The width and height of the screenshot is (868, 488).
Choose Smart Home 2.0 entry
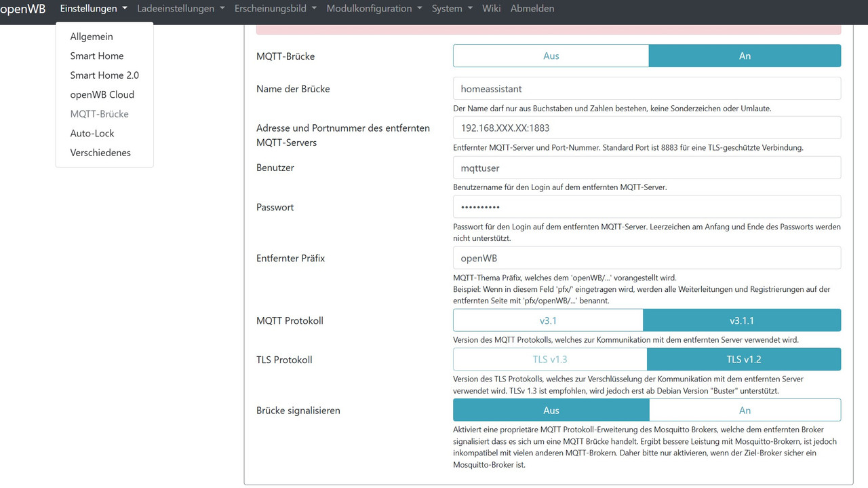(x=104, y=75)
